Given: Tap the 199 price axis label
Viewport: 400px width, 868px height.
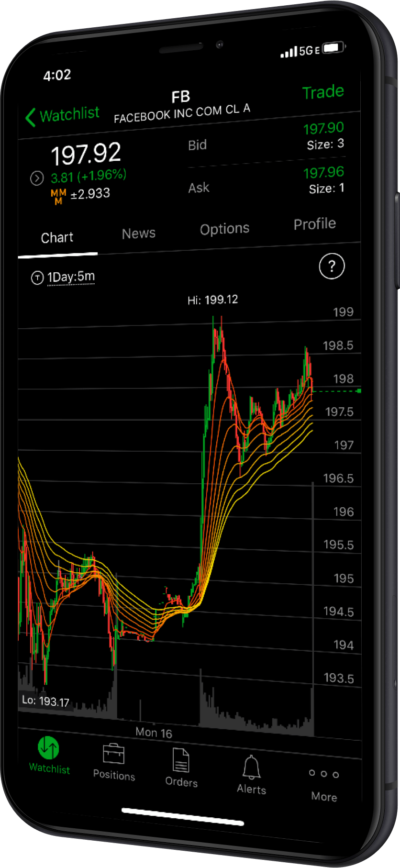Looking at the screenshot, I should [343, 312].
